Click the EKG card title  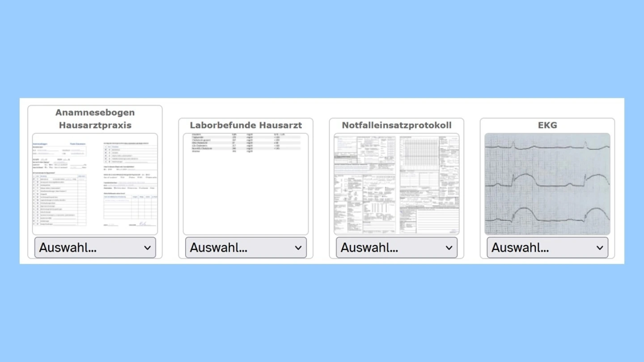pos(547,125)
